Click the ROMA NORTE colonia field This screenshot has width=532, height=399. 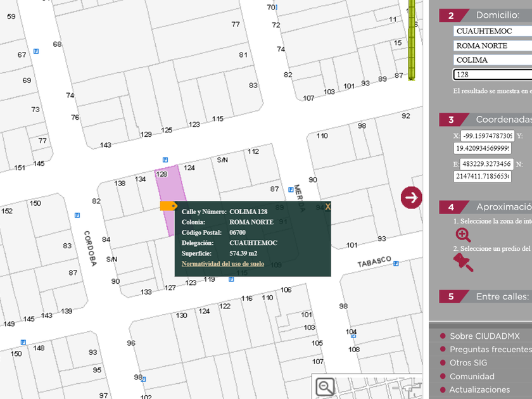point(492,46)
